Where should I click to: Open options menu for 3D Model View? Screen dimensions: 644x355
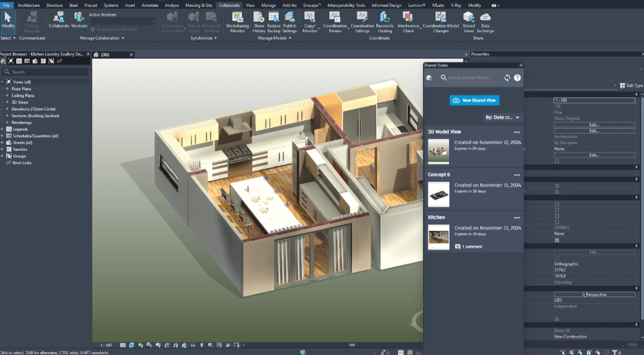[x=517, y=132]
